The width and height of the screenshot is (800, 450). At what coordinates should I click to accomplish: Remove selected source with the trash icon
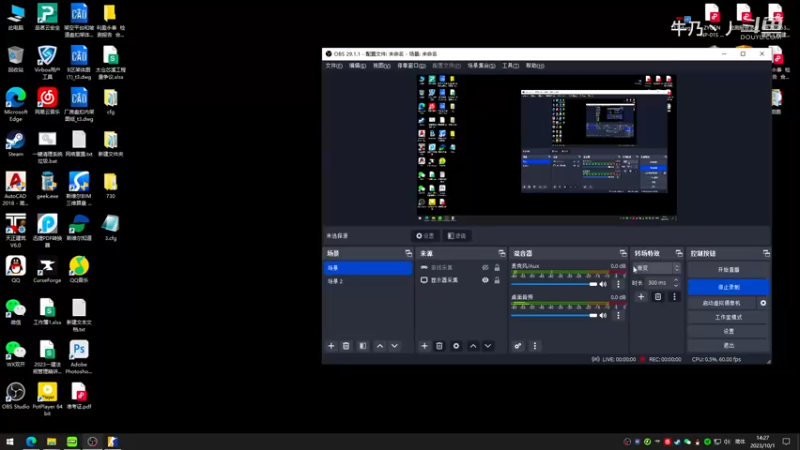[439, 346]
